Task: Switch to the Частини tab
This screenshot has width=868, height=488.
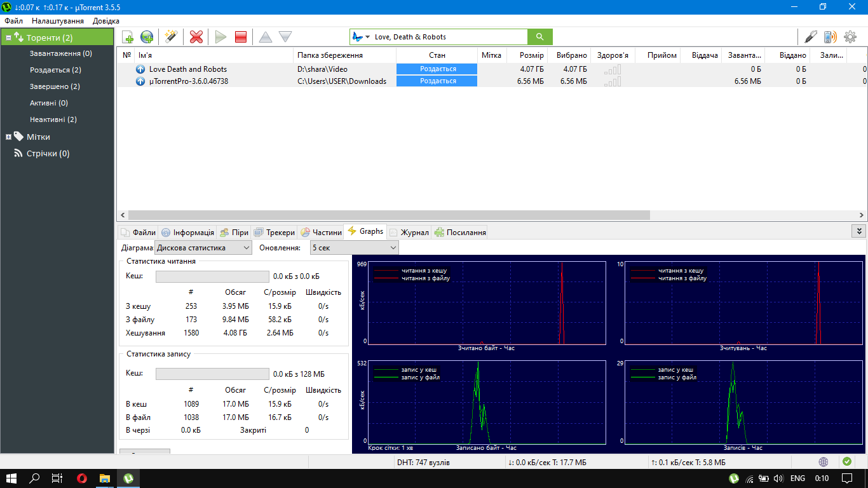Action: click(x=320, y=232)
